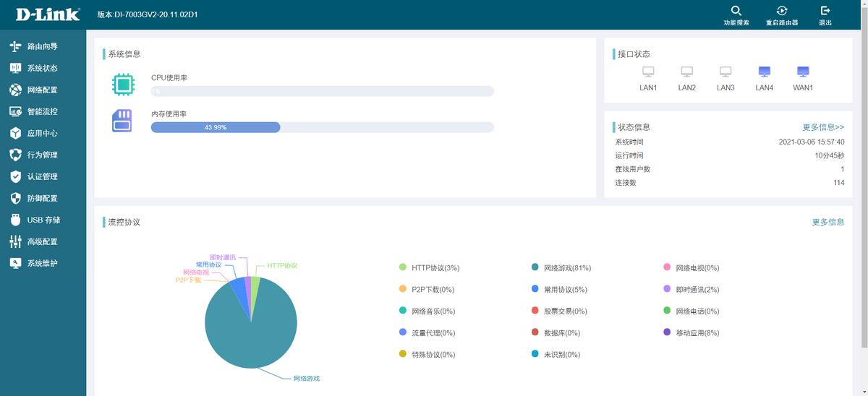
Task: Expand the 智能流控 sidebar menu
Action: 43,111
